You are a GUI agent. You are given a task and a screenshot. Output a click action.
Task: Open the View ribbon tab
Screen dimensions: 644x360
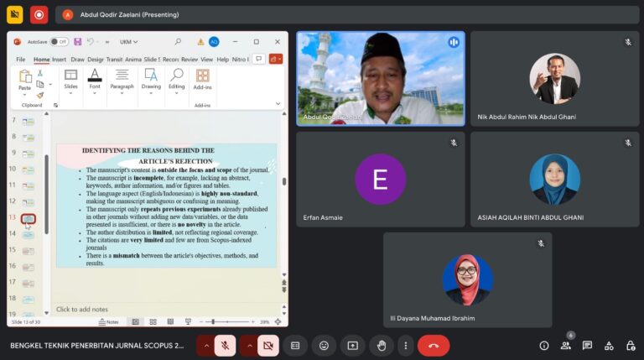pos(206,60)
